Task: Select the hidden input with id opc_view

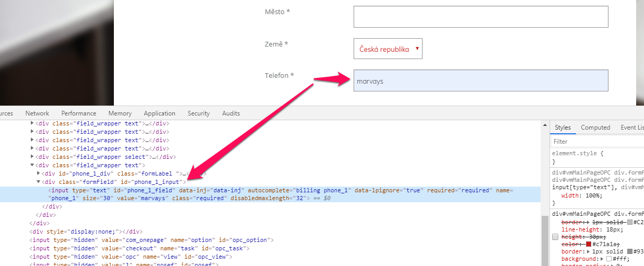Action: coord(131,257)
